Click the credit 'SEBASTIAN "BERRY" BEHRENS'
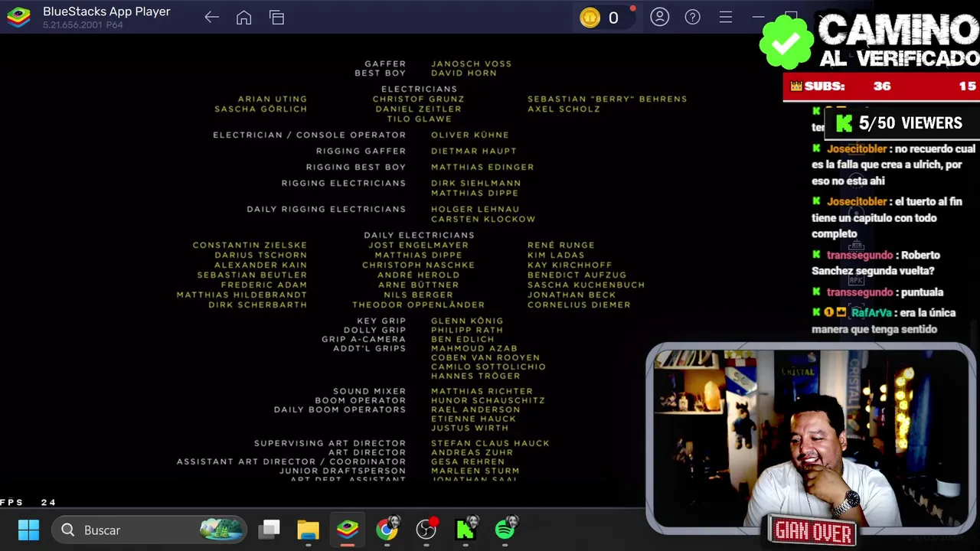980x551 pixels. [607, 99]
